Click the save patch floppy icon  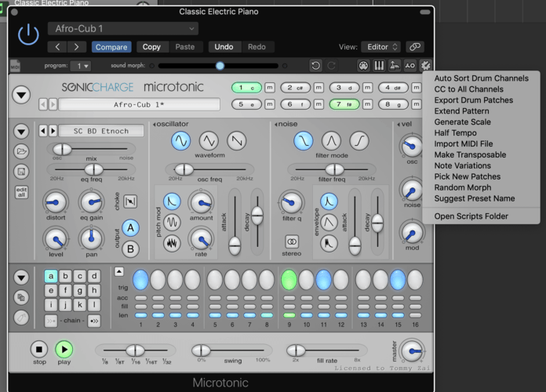pos(21,172)
